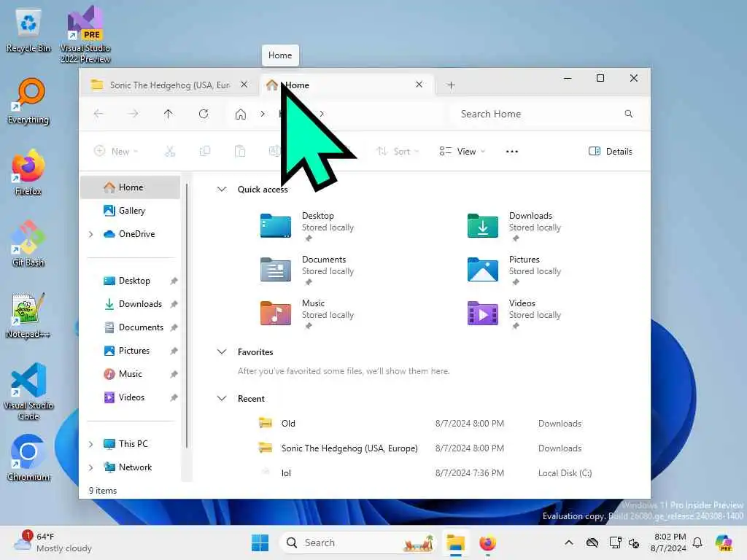747x560 pixels.
Task: Click the search magnifier in Search Home
Action: (x=628, y=114)
